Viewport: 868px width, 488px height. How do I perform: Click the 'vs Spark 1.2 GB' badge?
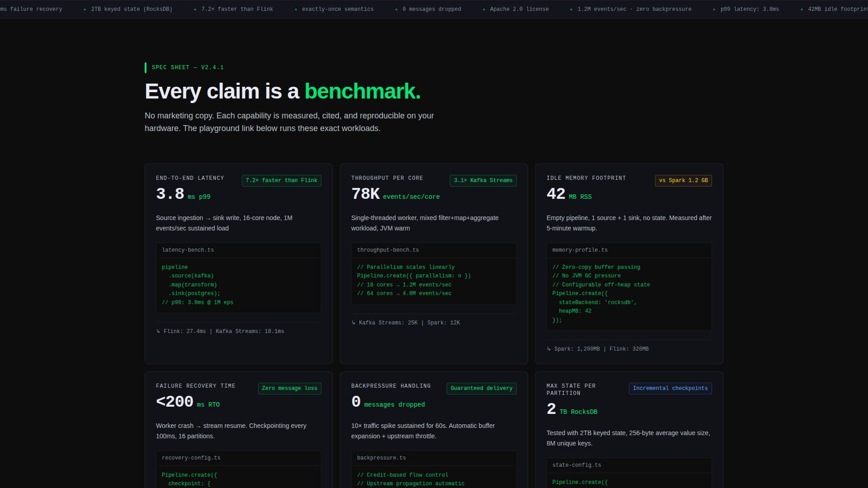tap(683, 181)
